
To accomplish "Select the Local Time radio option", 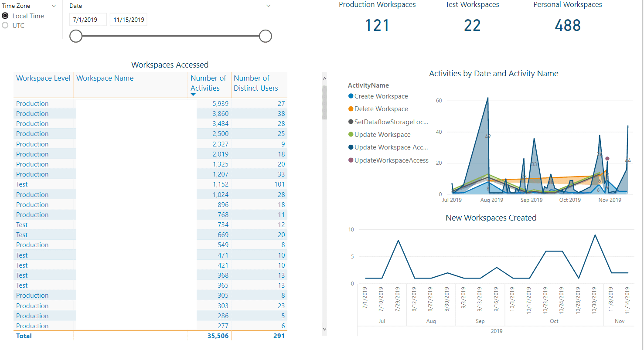I will click(5, 16).
